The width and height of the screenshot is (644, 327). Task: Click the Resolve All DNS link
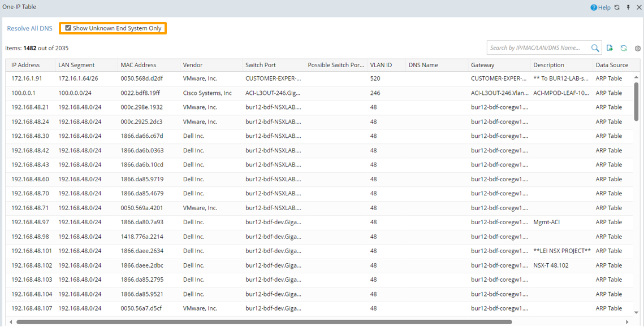click(29, 28)
